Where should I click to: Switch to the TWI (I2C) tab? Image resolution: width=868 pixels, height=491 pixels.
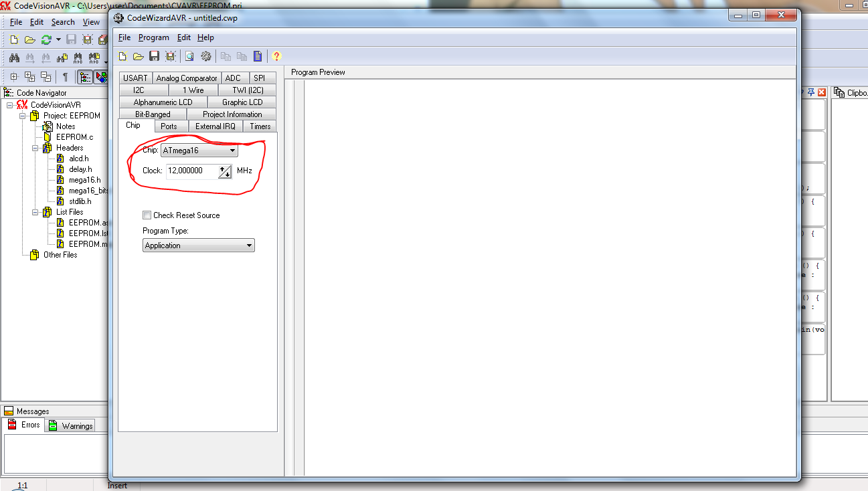pyautogui.click(x=248, y=90)
